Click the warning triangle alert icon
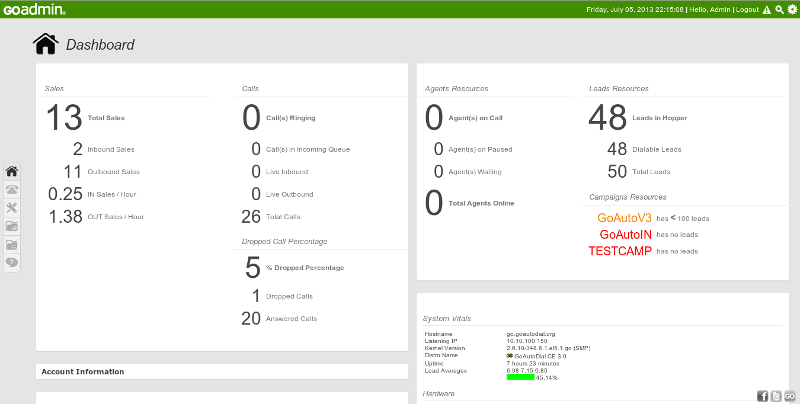Screen dimensions: 800x404 (766, 10)
